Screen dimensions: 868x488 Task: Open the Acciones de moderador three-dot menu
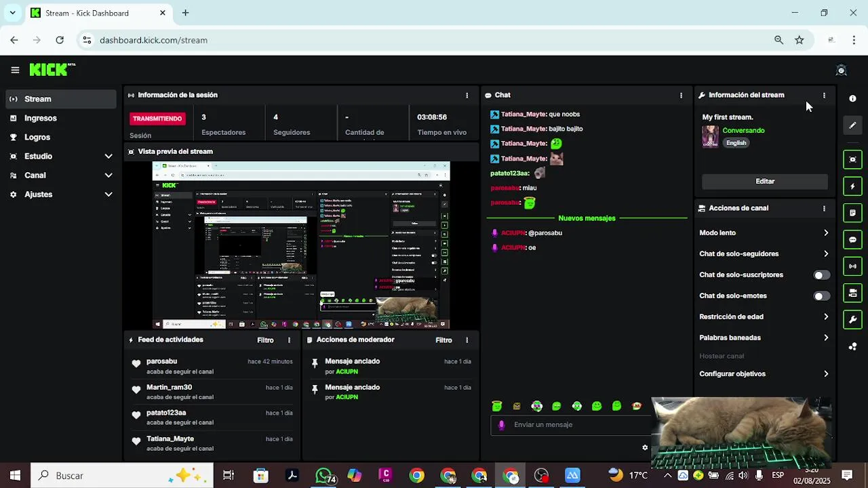(467, 340)
